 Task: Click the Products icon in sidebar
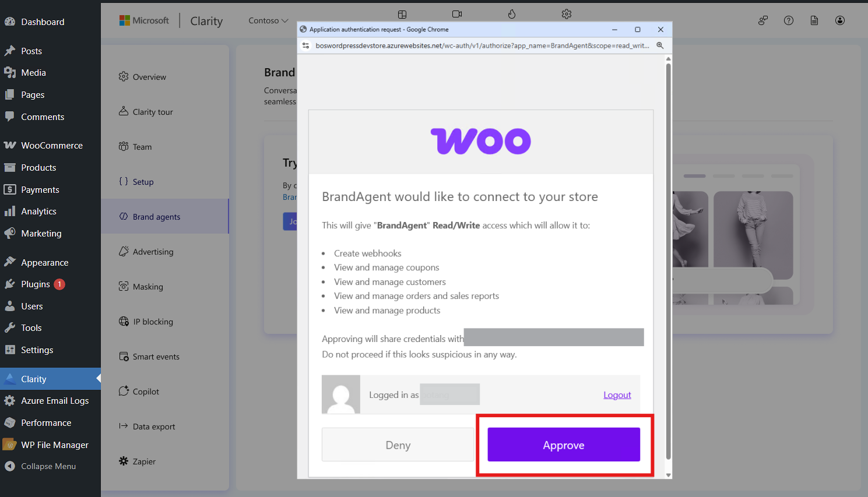pyautogui.click(x=10, y=167)
